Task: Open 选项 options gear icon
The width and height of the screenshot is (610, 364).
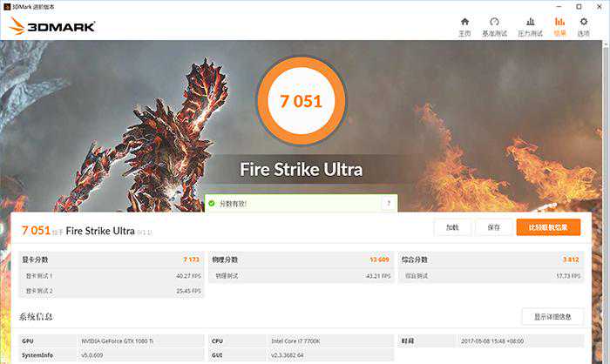Action: [x=584, y=22]
